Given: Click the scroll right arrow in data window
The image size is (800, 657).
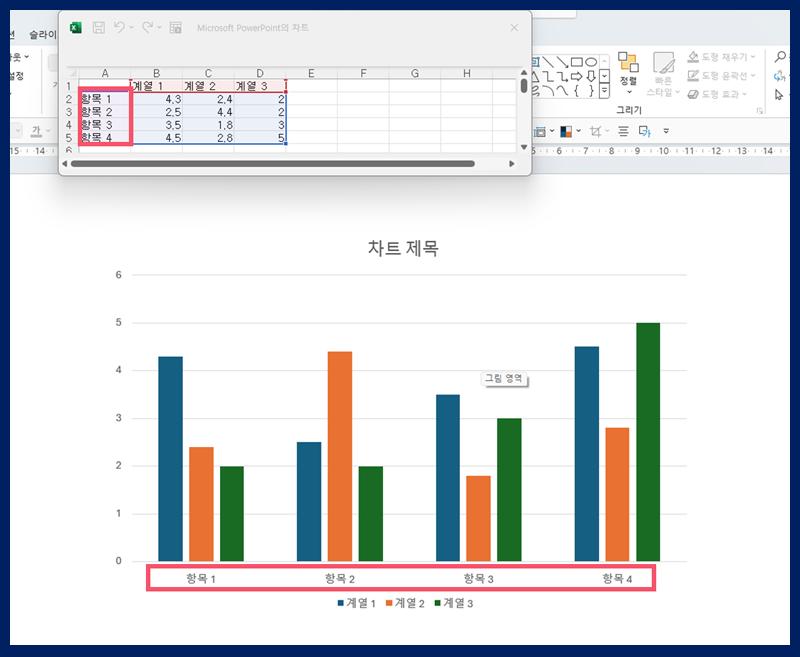Looking at the screenshot, I should pos(512,164).
